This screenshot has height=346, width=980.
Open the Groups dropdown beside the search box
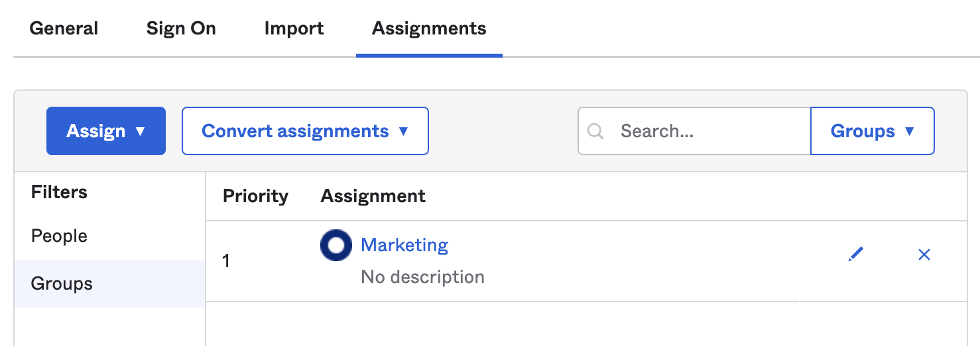coord(872,131)
